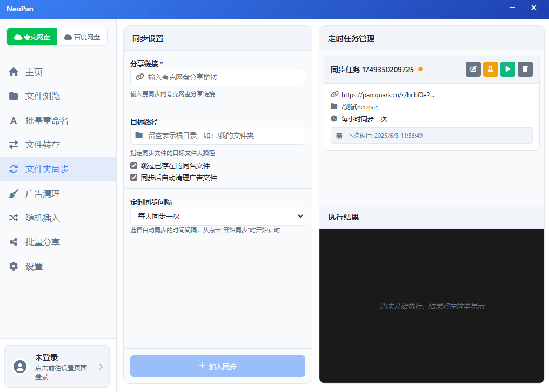Click the link icon beside the quark URL
Image resolution: width=549 pixels, height=392 pixels.
(x=334, y=94)
